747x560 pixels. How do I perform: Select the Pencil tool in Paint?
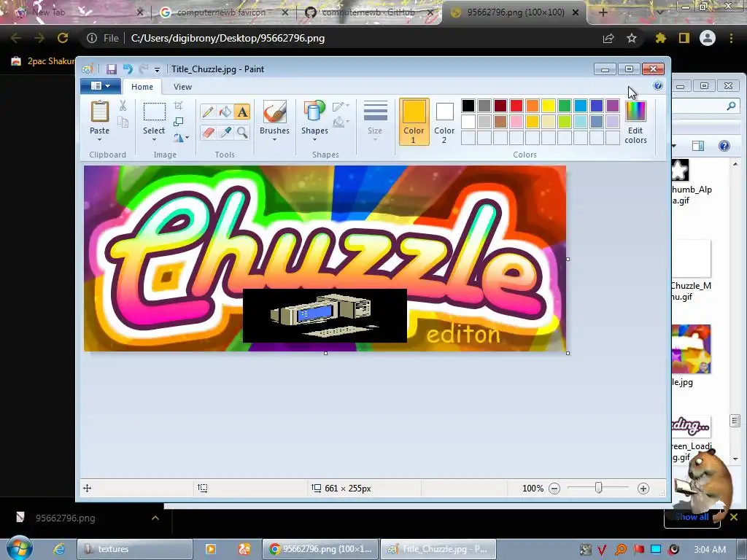coord(208,112)
